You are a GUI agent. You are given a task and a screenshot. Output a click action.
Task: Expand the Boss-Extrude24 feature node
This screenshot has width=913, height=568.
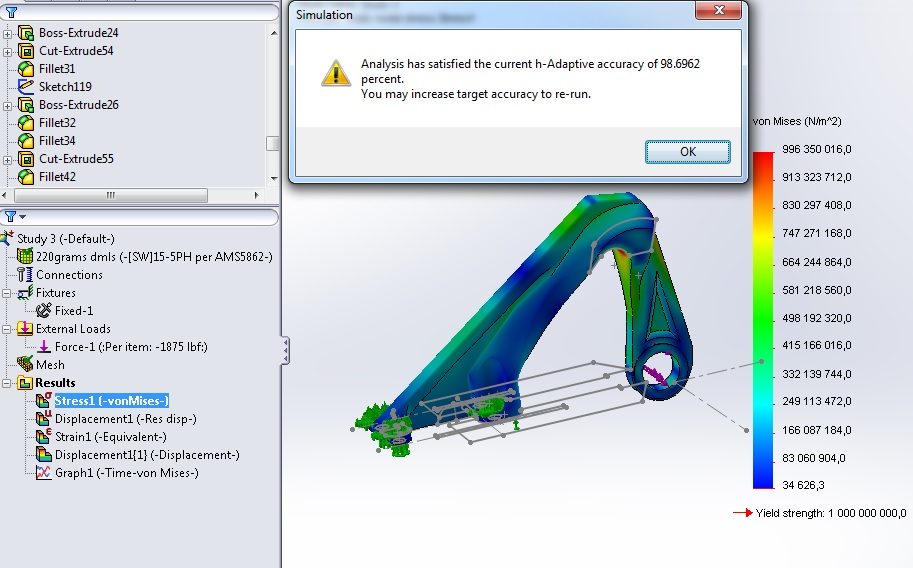pos(7,34)
